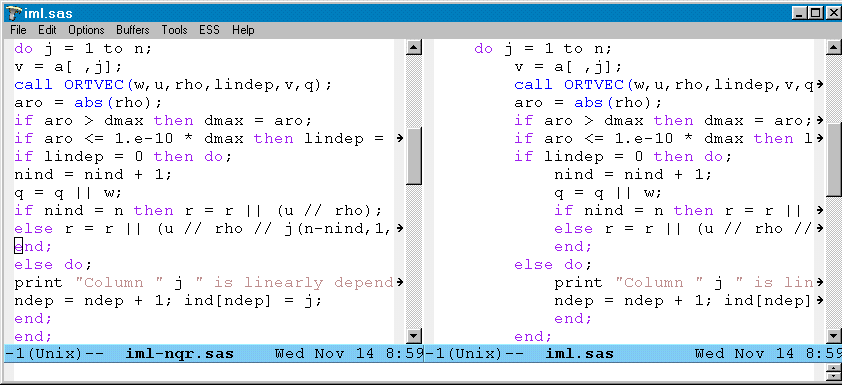Screen dimensions: 842x385
Task: Click left pane scrollbar up arrow
Action: (x=413, y=48)
